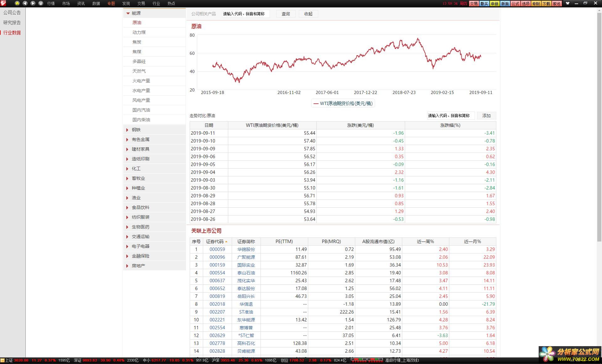The width and height of the screenshot is (602, 364).
Task: Switch to 公司公告 tab
Action: (12, 13)
